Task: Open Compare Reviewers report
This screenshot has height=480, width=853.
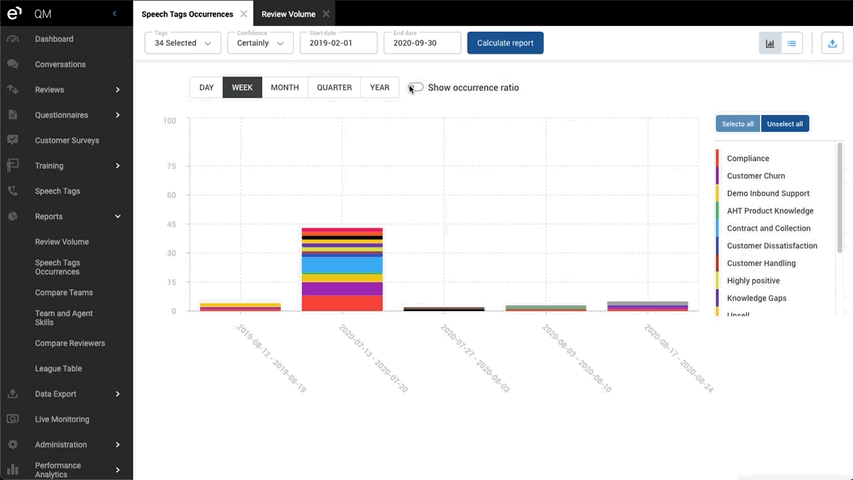Action: coord(70,343)
